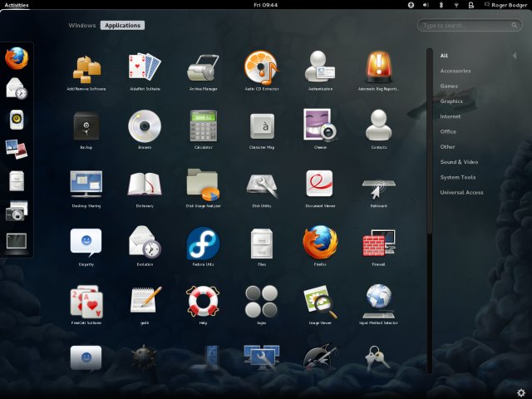Screen dimensions: 532x399
Task: Filter applications by Games
Action: click(x=449, y=86)
